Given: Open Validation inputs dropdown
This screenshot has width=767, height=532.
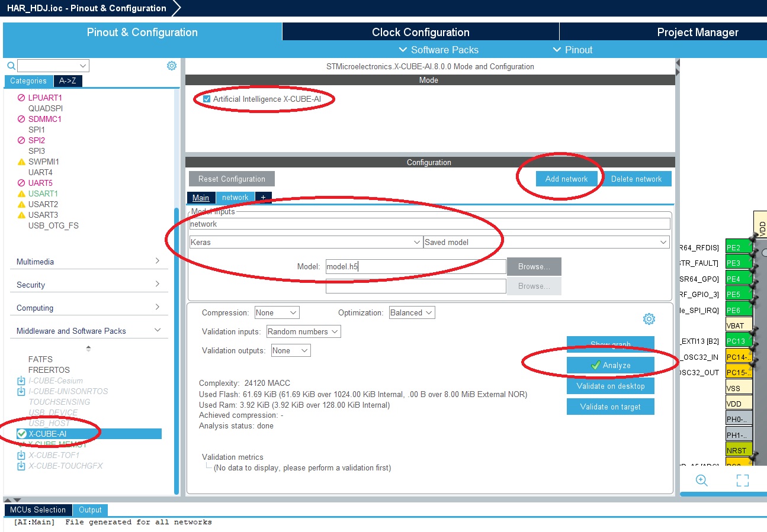Looking at the screenshot, I should click(303, 331).
